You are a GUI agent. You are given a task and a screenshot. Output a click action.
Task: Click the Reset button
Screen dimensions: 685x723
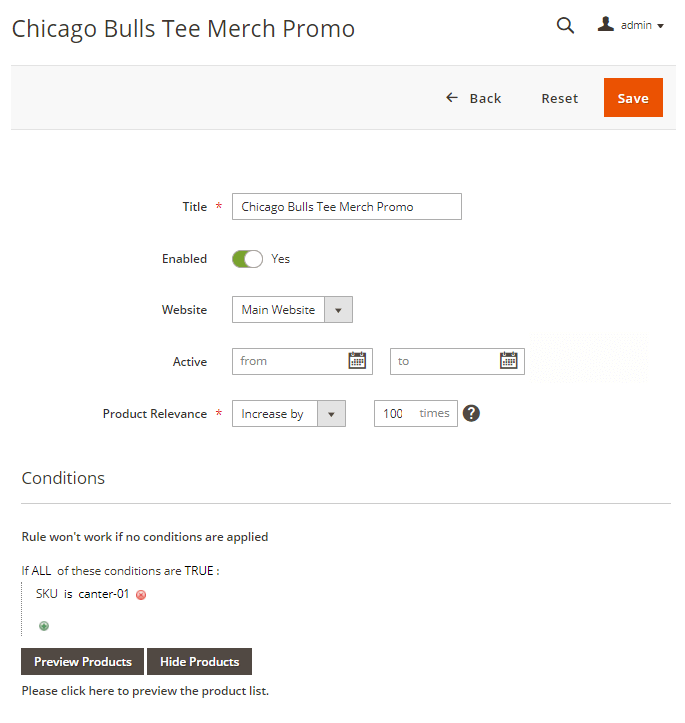point(560,98)
